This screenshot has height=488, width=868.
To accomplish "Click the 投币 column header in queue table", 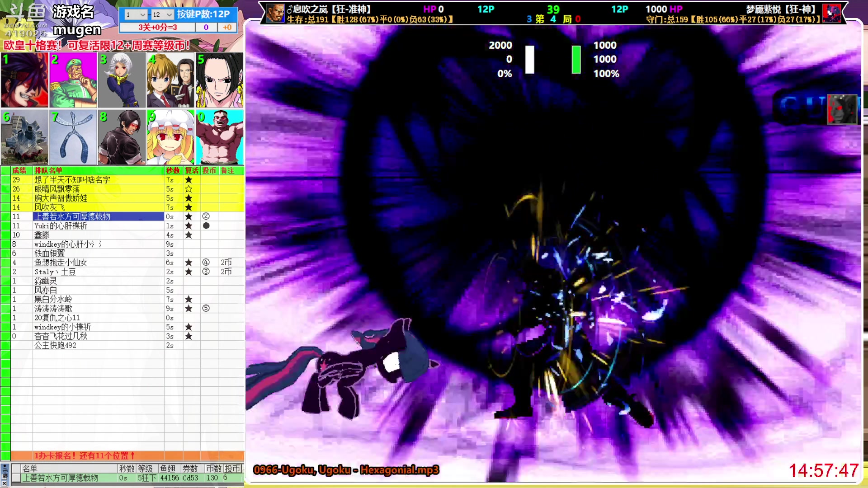I will coord(209,170).
